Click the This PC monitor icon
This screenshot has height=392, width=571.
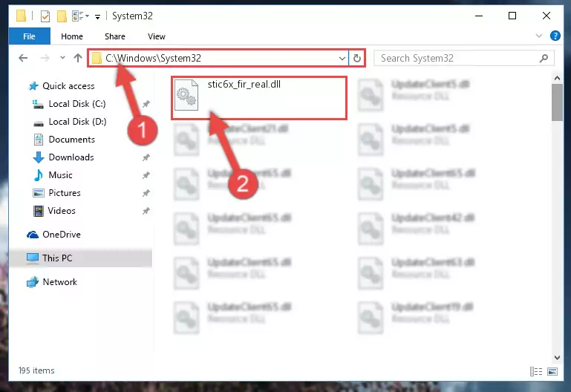(33, 258)
